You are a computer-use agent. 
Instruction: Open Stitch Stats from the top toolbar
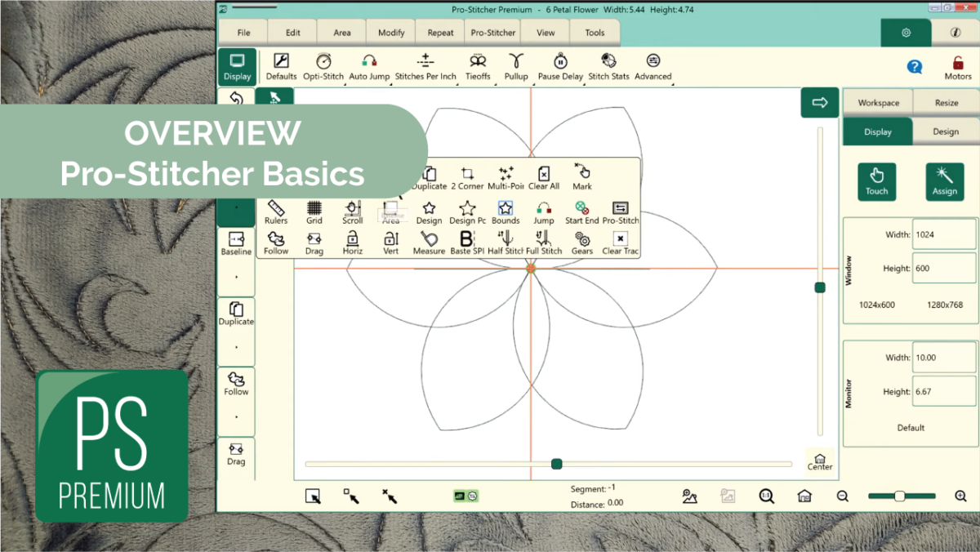pyautogui.click(x=608, y=65)
